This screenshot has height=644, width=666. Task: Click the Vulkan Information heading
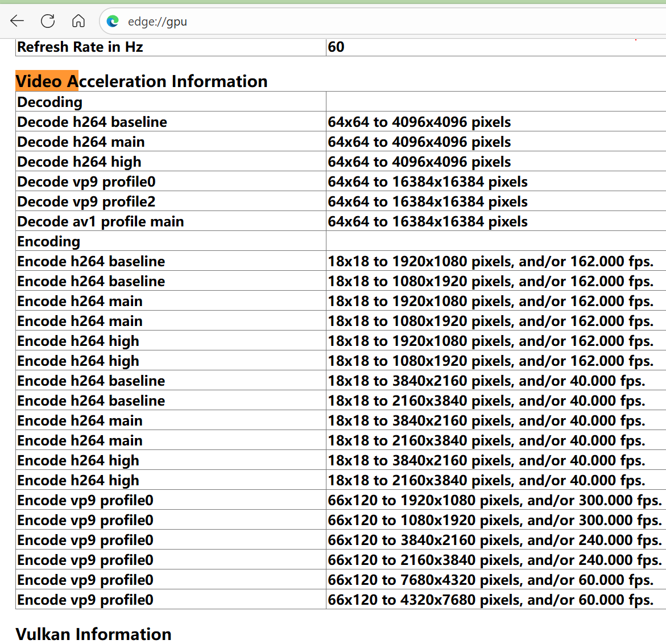pyautogui.click(x=93, y=634)
